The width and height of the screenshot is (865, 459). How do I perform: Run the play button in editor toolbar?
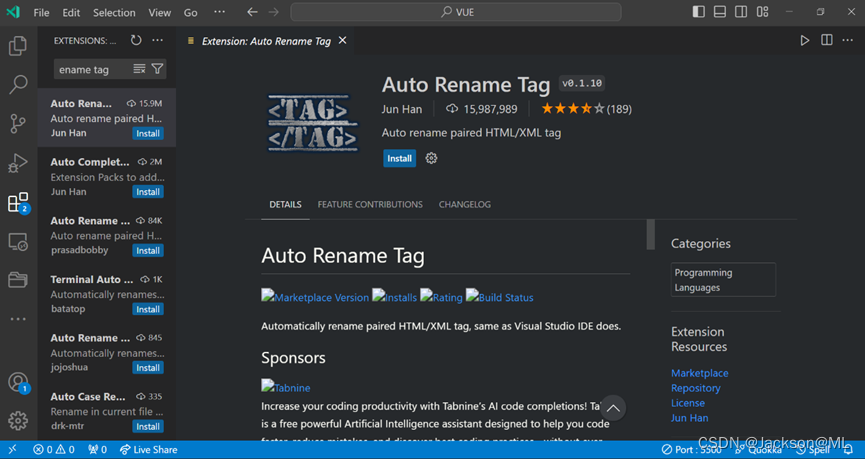click(805, 40)
